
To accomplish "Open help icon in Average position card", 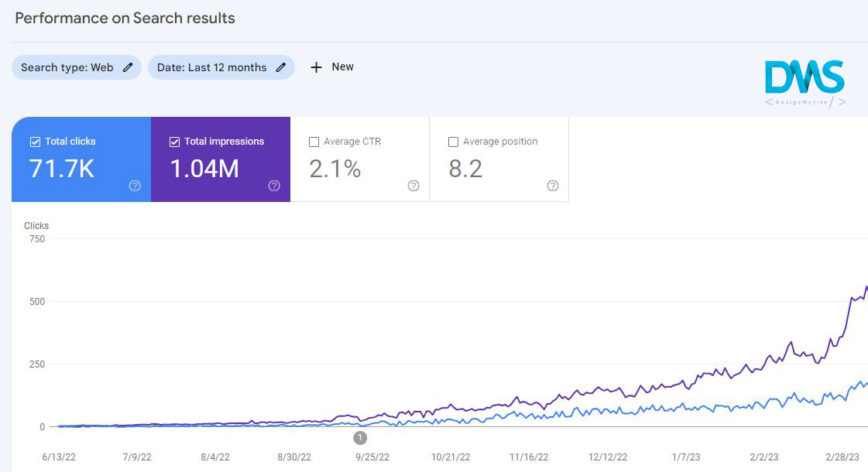I will coord(552,186).
